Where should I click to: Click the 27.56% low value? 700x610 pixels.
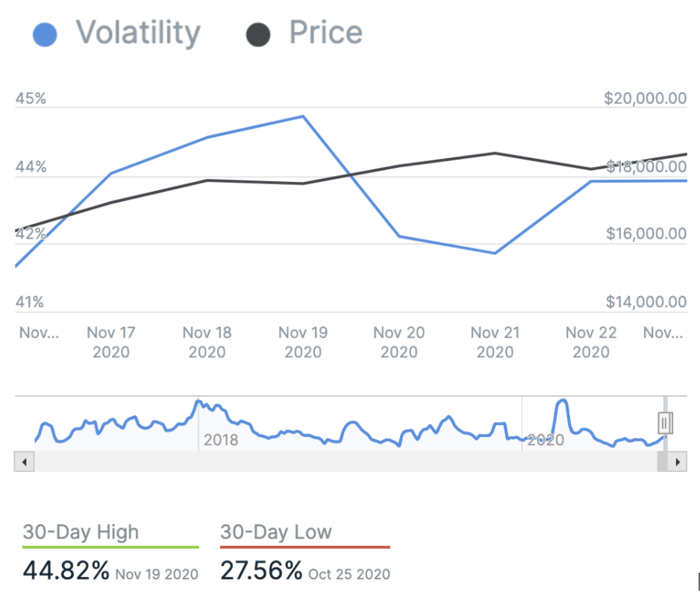coord(261,570)
